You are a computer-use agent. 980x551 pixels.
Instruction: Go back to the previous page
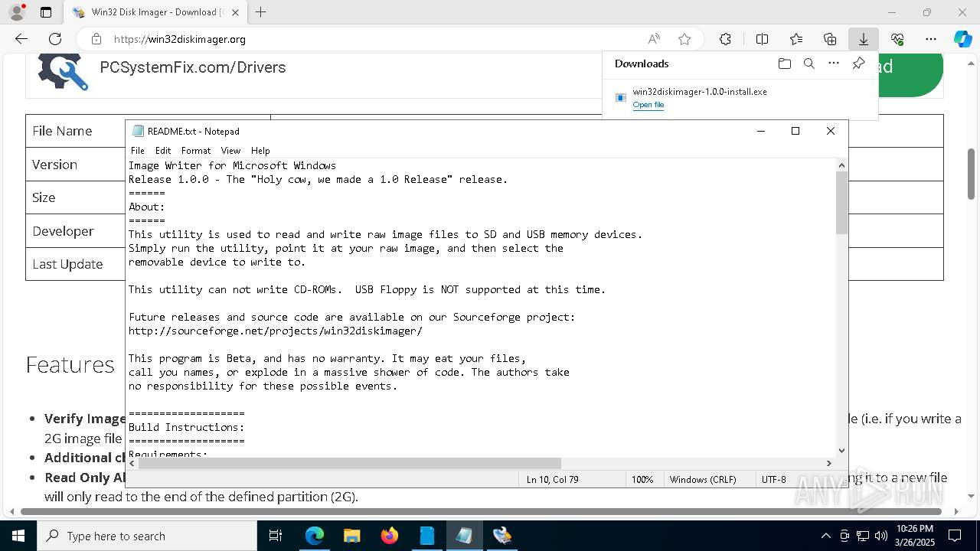(x=21, y=39)
